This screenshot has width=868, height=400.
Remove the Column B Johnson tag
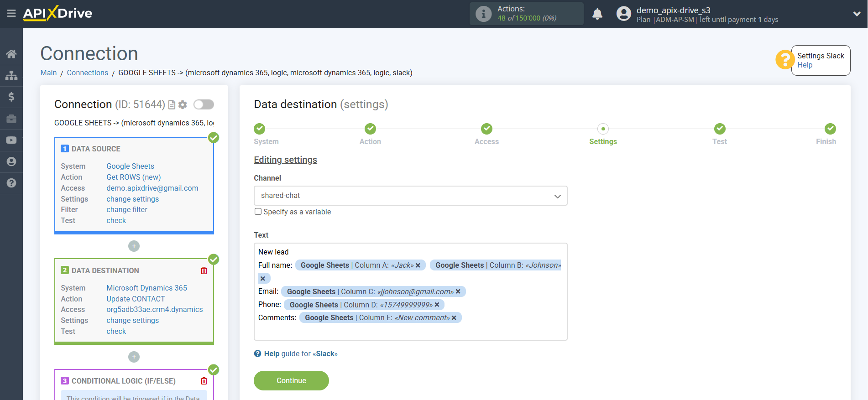pyautogui.click(x=262, y=279)
